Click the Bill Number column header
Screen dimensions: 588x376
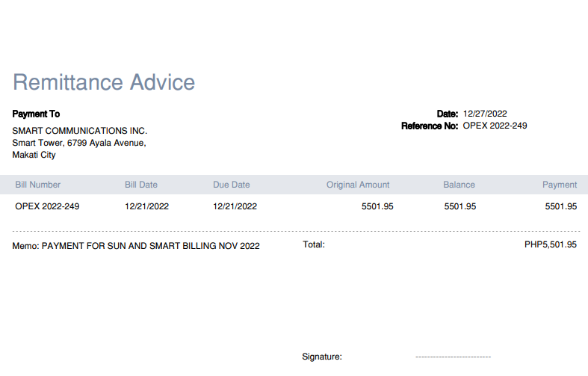tap(38, 185)
